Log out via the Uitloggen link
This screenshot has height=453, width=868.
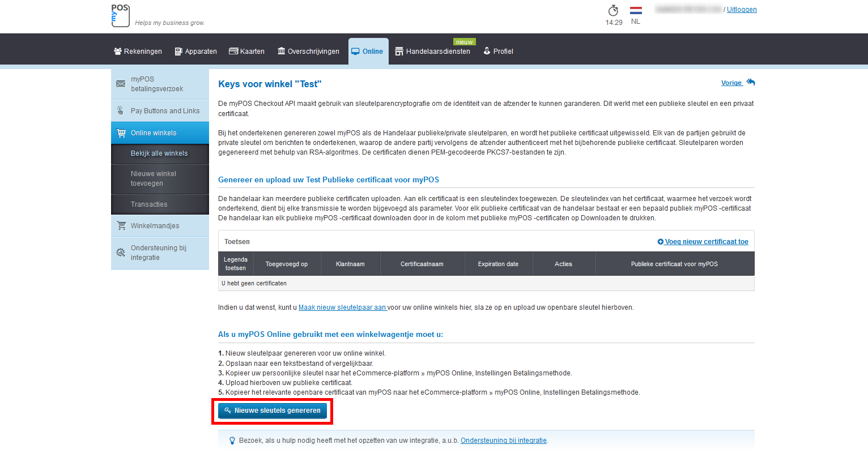pos(742,10)
